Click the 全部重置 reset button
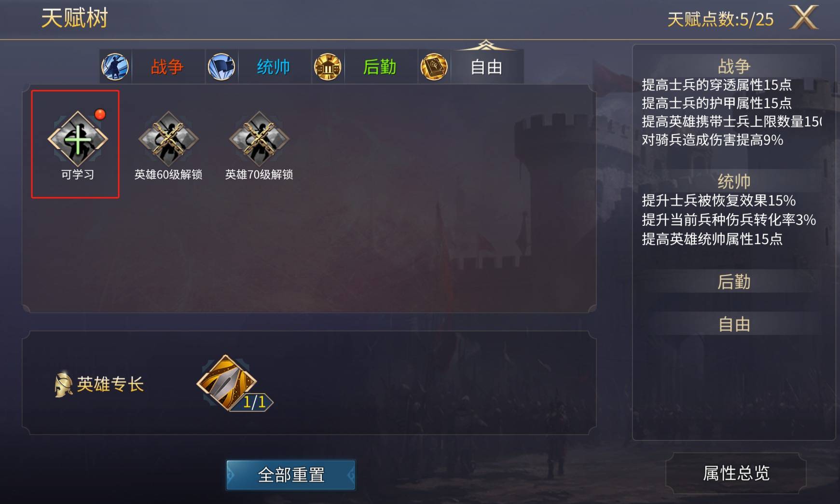Screen dimensions: 840x504 coord(291,475)
